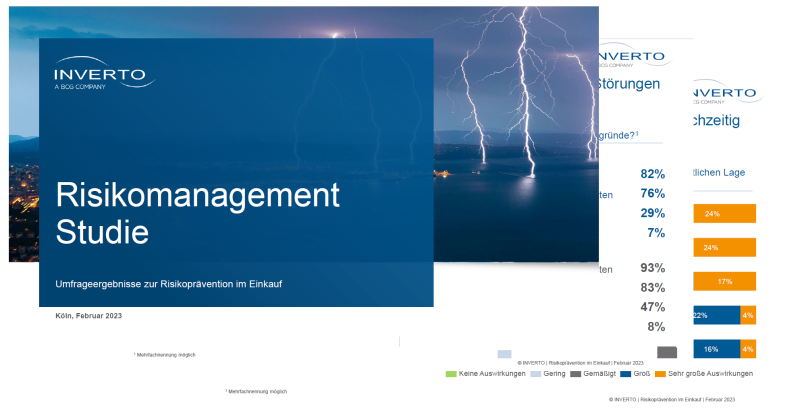Click the green 'Keine Auswirkungen' legend swatch
800x415 pixels.
[x=451, y=374]
